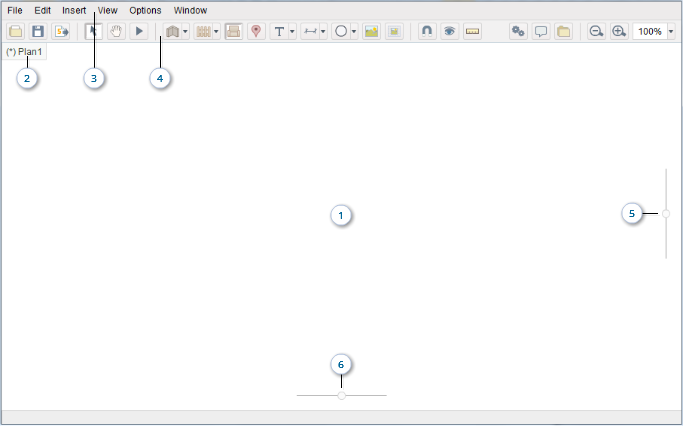Open the View menu

coord(107,10)
